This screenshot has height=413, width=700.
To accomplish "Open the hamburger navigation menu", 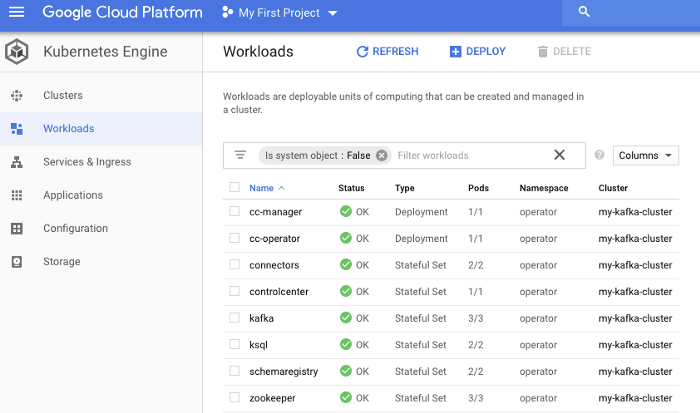I will (x=17, y=12).
